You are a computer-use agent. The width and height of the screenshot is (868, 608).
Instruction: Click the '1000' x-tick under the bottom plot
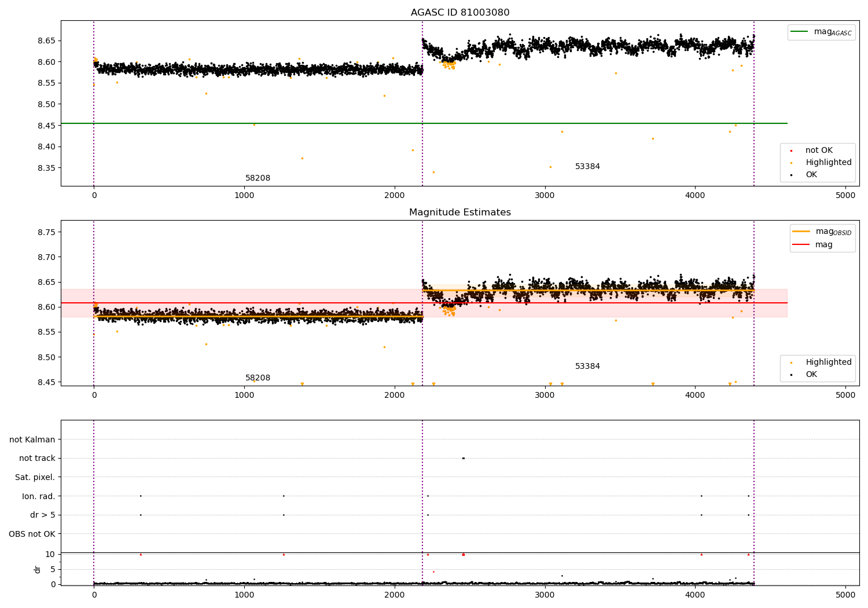[x=244, y=595]
